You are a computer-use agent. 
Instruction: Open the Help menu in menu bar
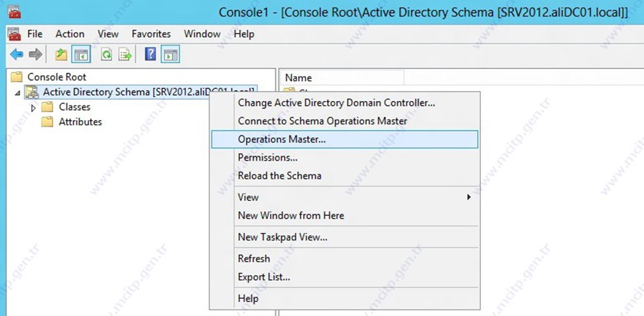pyautogui.click(x=244, y=34)
